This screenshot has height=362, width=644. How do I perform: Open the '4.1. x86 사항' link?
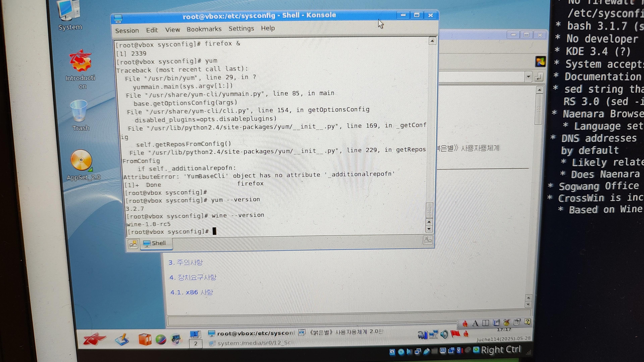[192, 292]
